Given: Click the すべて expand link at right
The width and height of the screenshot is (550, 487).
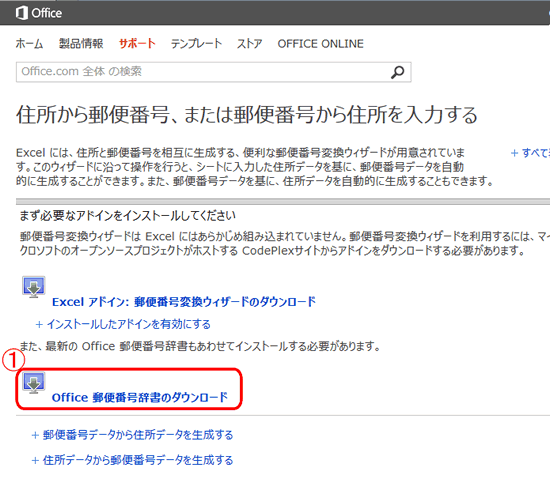Looking at the screenshot, I should (530, 153).
